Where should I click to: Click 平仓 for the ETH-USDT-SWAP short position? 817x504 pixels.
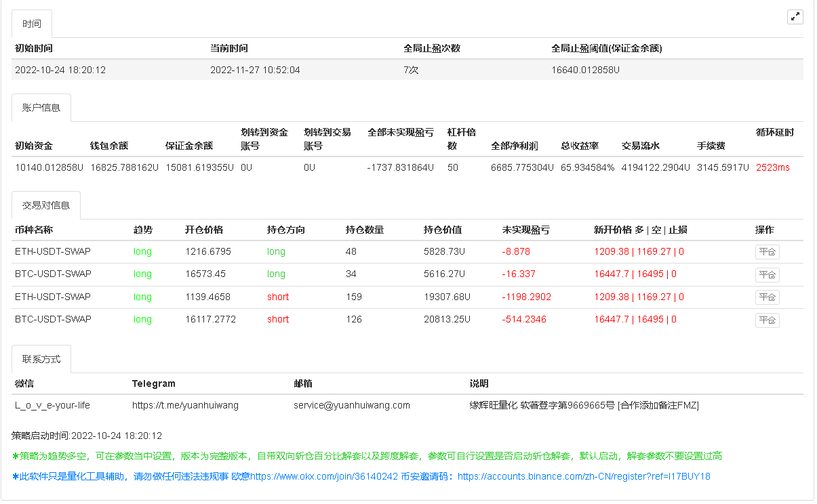[767, 297]
